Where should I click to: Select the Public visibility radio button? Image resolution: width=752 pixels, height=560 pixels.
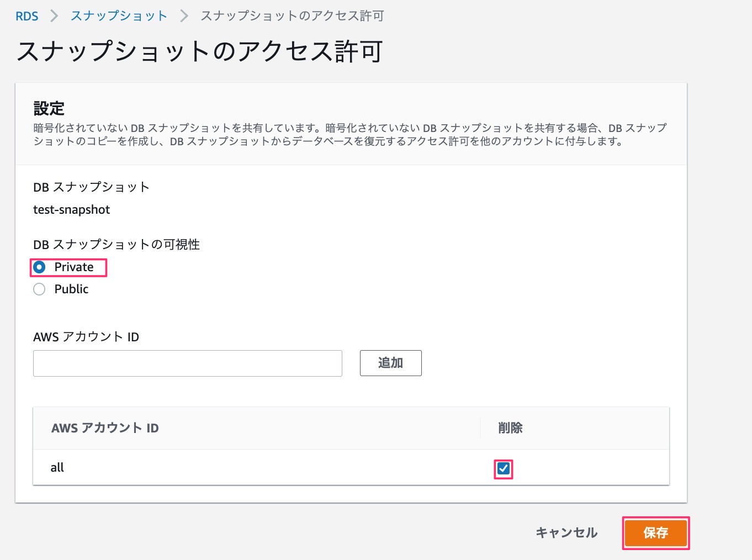pyautogui.click(x=40, y=289)
